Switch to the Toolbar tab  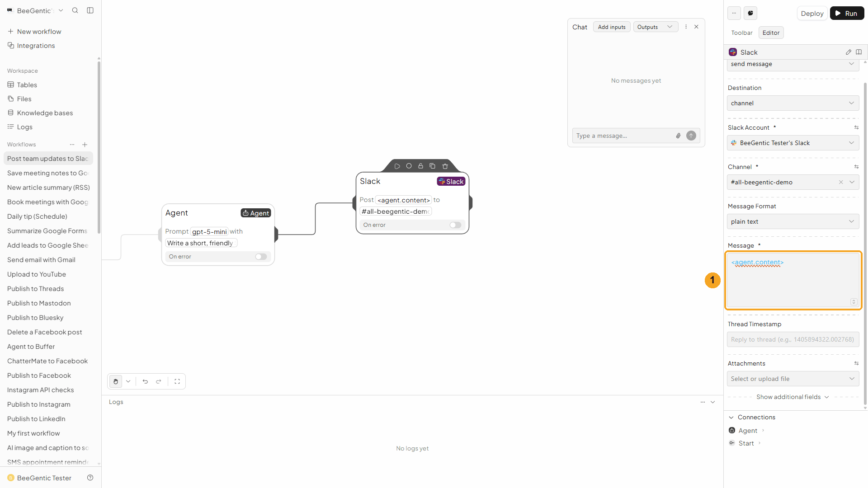point(742,33)
